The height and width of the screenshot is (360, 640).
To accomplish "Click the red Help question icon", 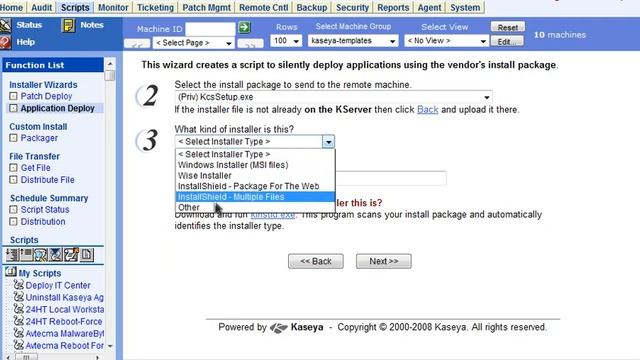I will click(5, 42).
